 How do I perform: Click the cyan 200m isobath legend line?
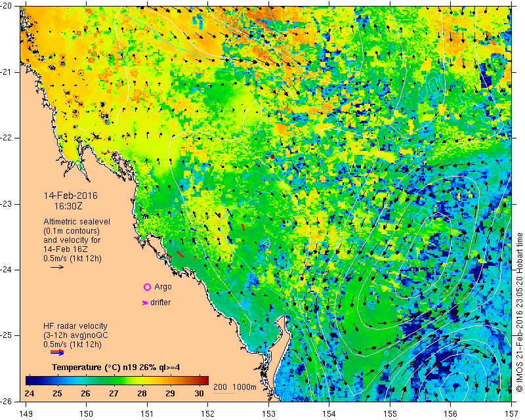[224, 393]
